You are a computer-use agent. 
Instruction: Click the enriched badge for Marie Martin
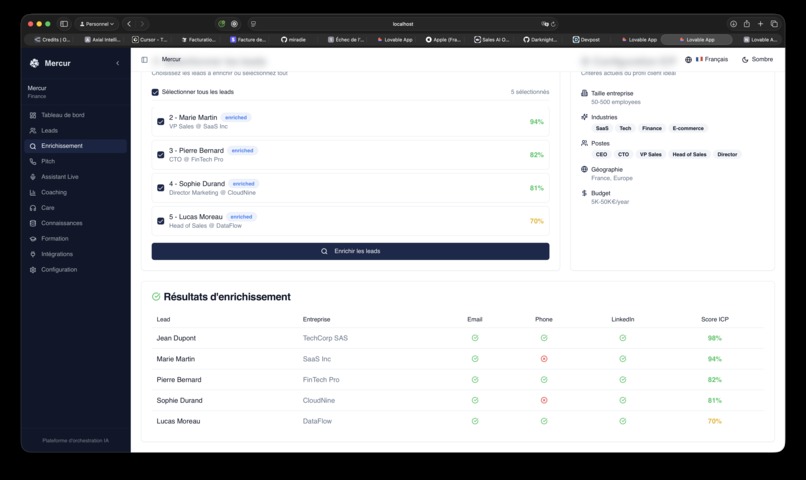(x=236, y=118)
